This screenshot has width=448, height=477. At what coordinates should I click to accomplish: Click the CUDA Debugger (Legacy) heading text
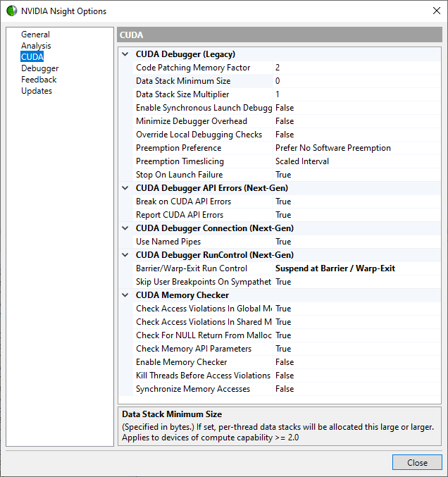tap(185, 54)
